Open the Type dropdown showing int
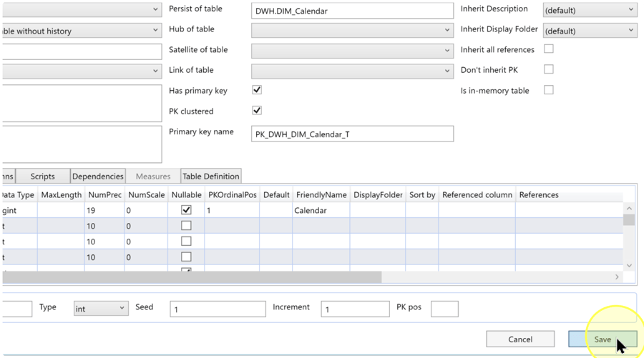Image resolution: width=644 pixels, height=358 pixels. pos(99,309)
